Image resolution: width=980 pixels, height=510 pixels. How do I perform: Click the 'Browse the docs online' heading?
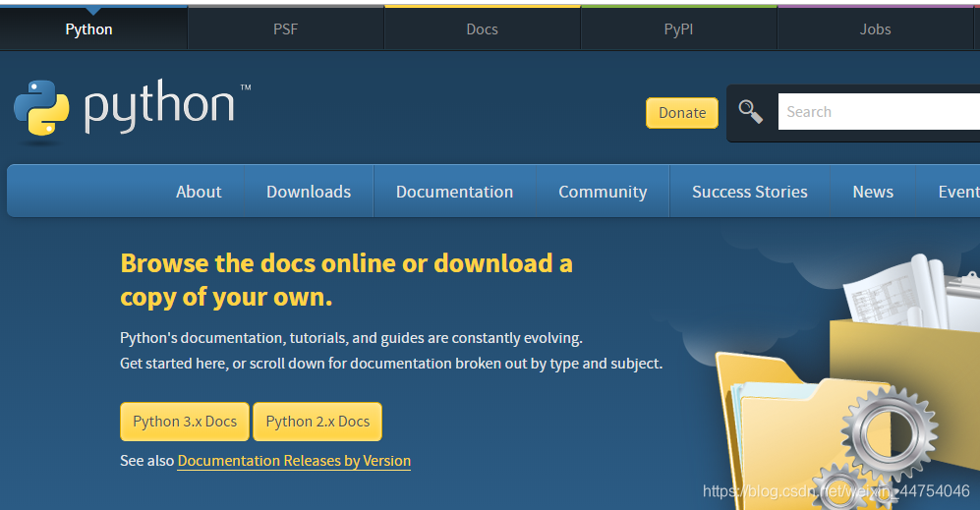tap(346, 280)
